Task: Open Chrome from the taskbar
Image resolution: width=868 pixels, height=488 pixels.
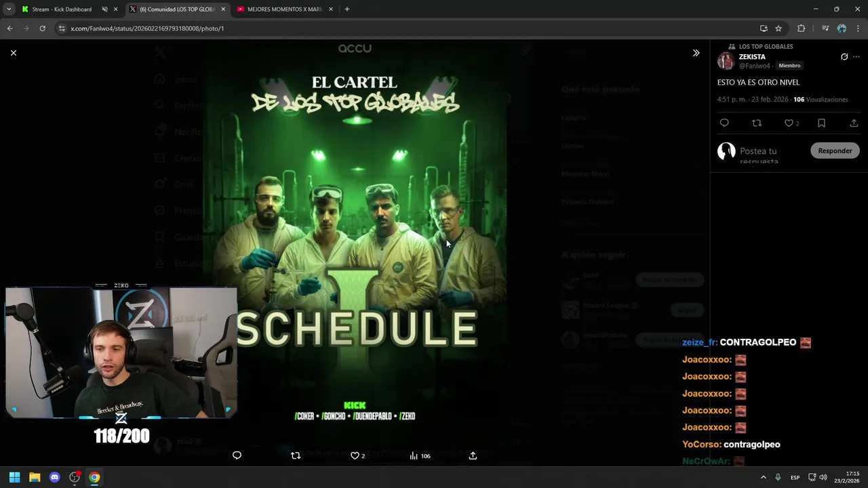Action: coord(94,477)
